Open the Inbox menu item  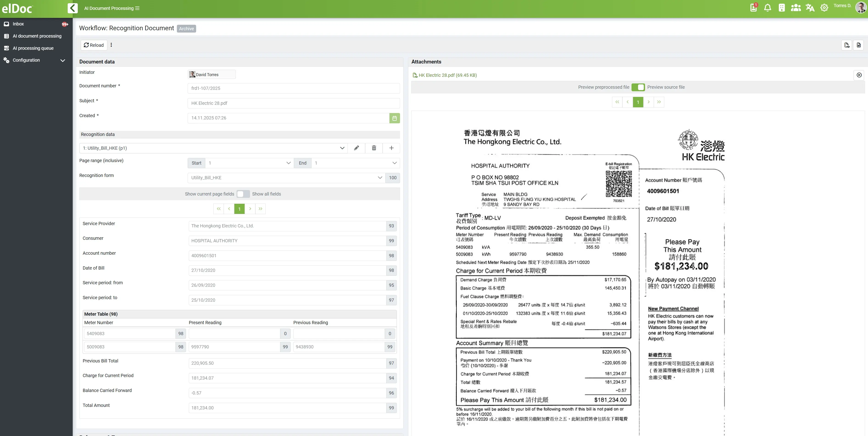point(18,24)
